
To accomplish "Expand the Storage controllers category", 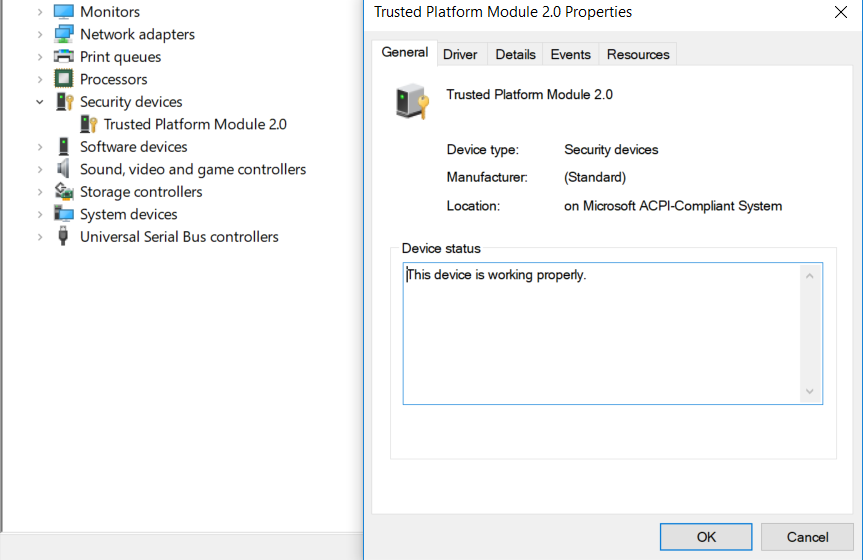I will coord(40,192).
